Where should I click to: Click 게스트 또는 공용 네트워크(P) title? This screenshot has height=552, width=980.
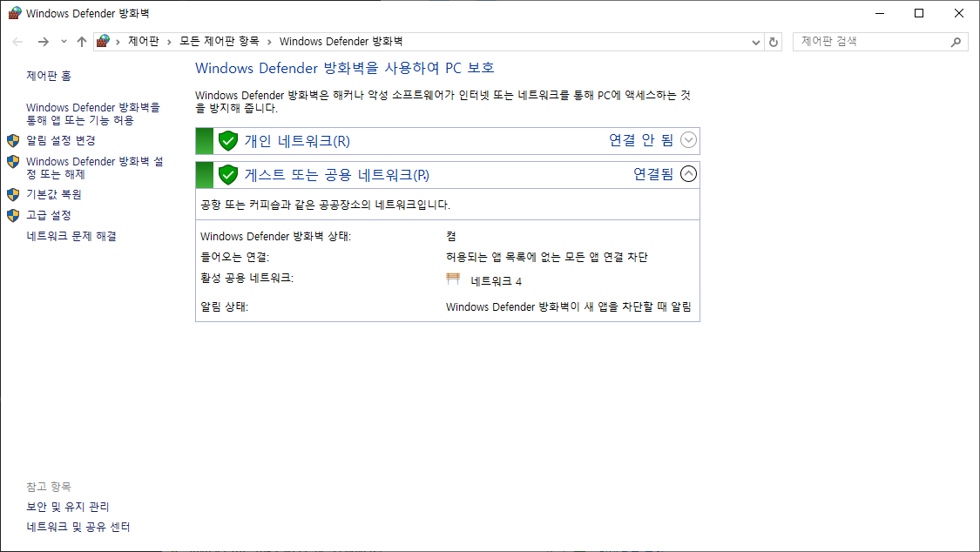[337, 175]
